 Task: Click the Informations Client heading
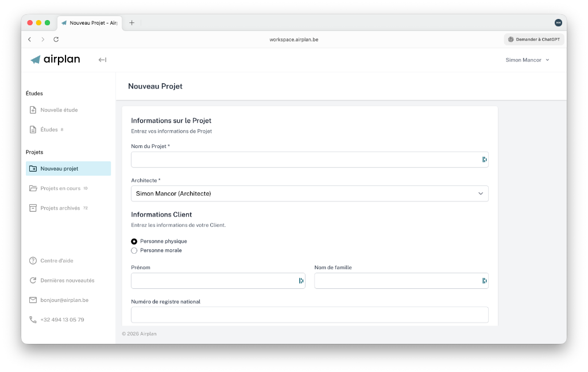161,215
